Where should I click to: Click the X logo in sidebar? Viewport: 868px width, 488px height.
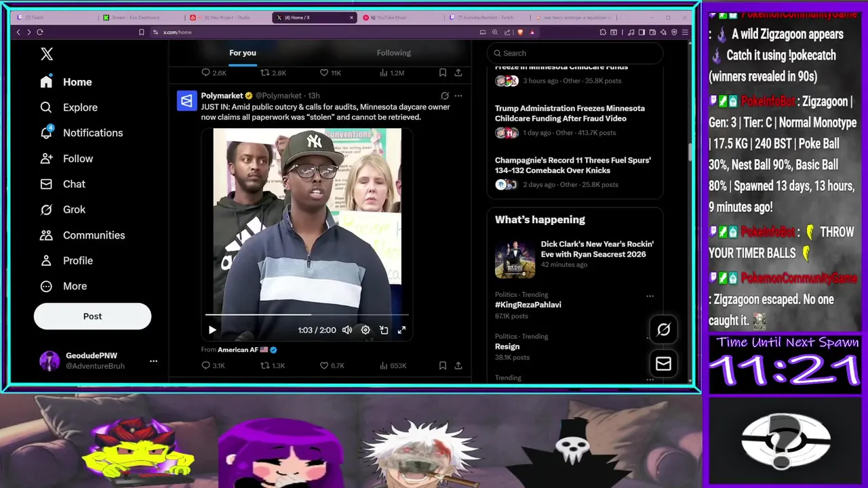point(47,54)
